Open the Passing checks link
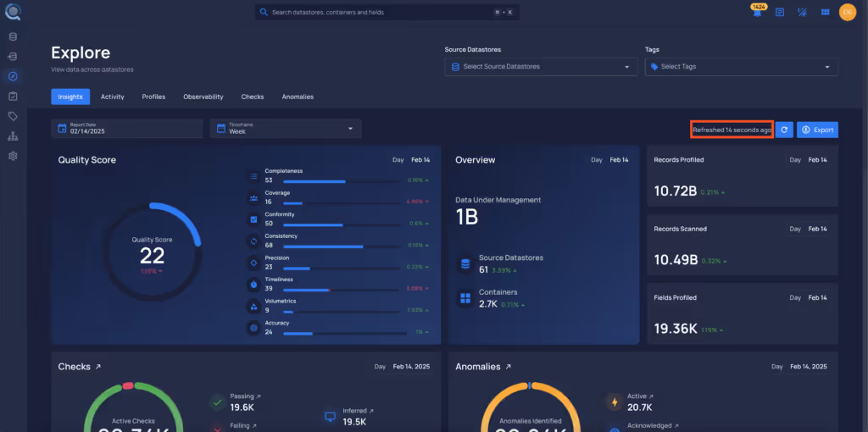The width and height of the screenshot is (868, 432). pyautogui.click(x=245, y=396)
